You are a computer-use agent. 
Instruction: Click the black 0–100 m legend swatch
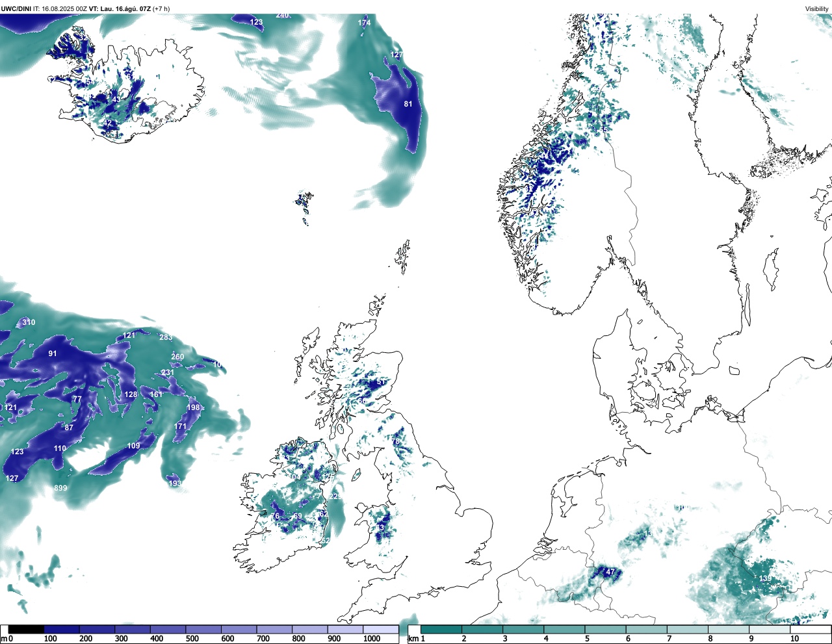coord(26,629)
